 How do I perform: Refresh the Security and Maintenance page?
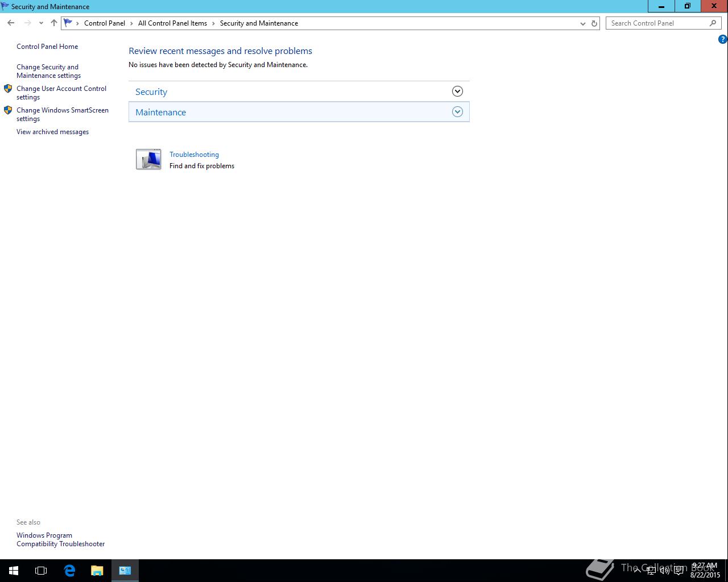pos(594,23)
